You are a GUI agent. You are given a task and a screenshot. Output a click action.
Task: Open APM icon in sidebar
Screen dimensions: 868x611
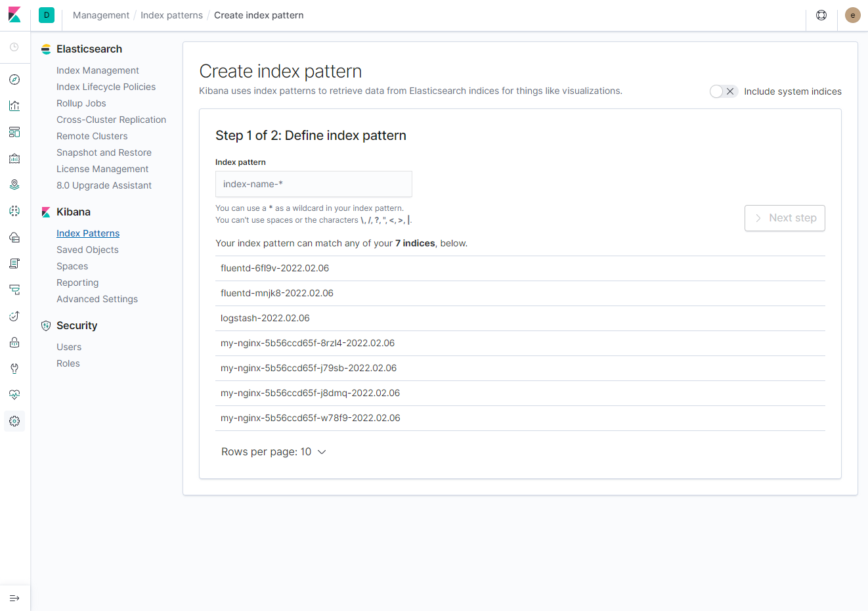pyautogui.click(x=14, y=290)
